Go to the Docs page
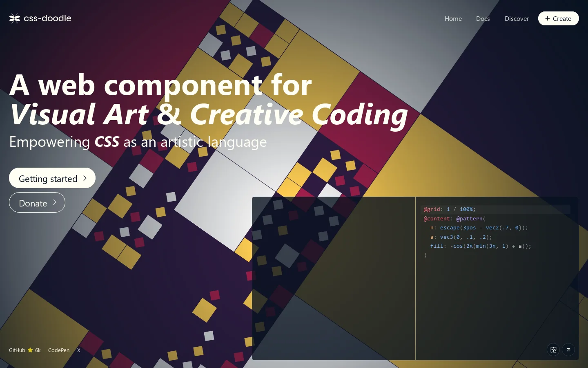Screen dimensions: 588x368 click(x=483, y=18)
